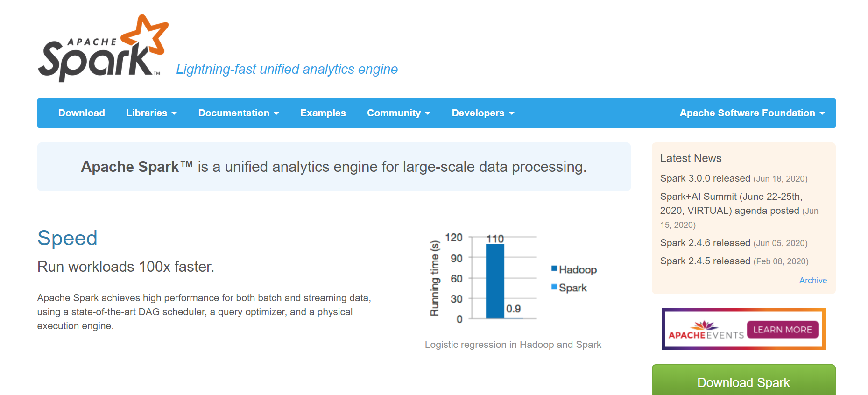Open the Examples page

tap(323, 113)
